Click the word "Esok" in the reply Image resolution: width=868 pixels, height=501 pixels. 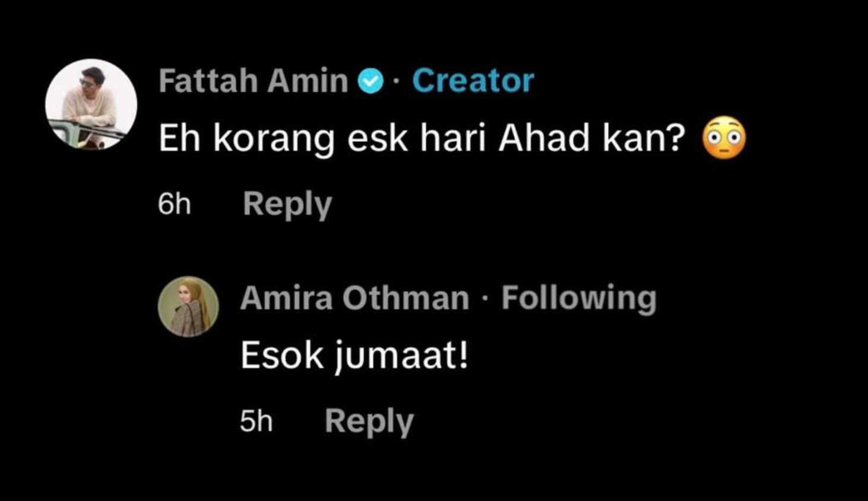282,356
